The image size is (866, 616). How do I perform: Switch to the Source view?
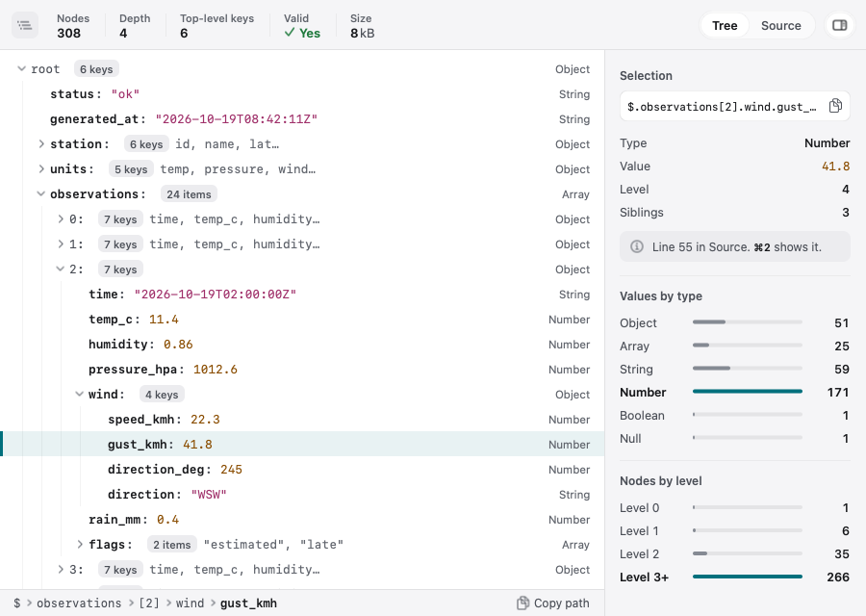(x=781, y=25)
